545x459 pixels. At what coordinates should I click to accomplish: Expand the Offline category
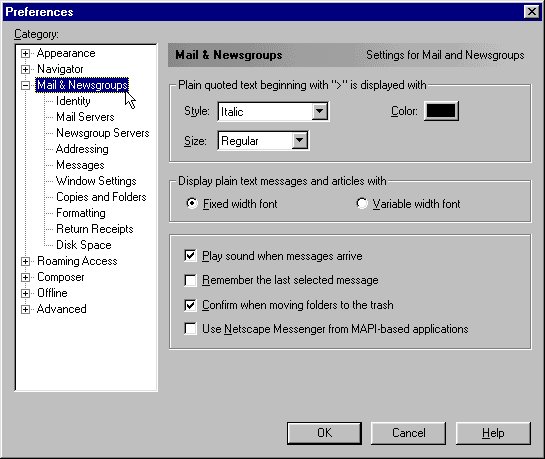pyautogui.click(x=25, y=293)
